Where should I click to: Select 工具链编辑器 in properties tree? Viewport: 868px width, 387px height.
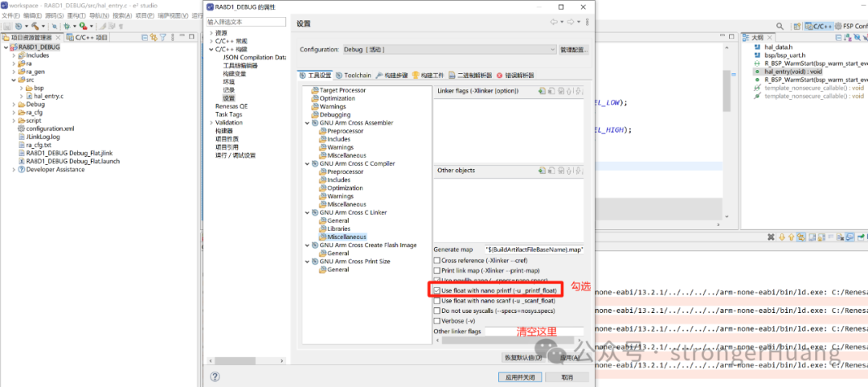click(x=240, y=65)
